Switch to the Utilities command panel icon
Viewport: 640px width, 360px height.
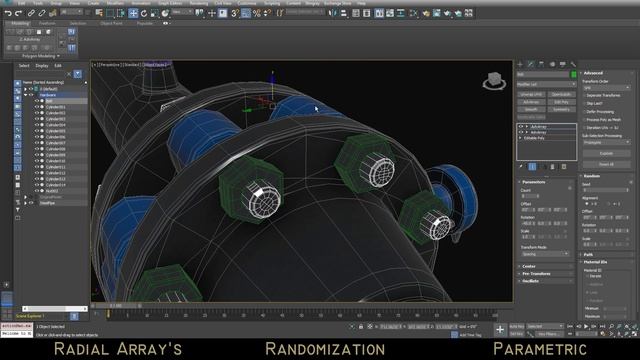point(573,64)
